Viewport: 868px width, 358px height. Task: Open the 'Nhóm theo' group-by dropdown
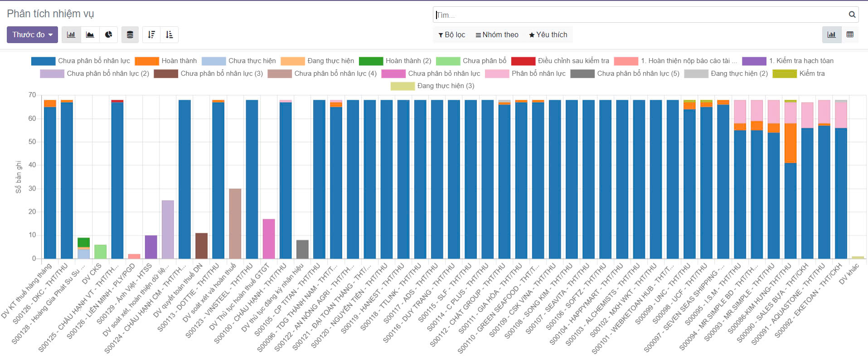coord(497,34)
